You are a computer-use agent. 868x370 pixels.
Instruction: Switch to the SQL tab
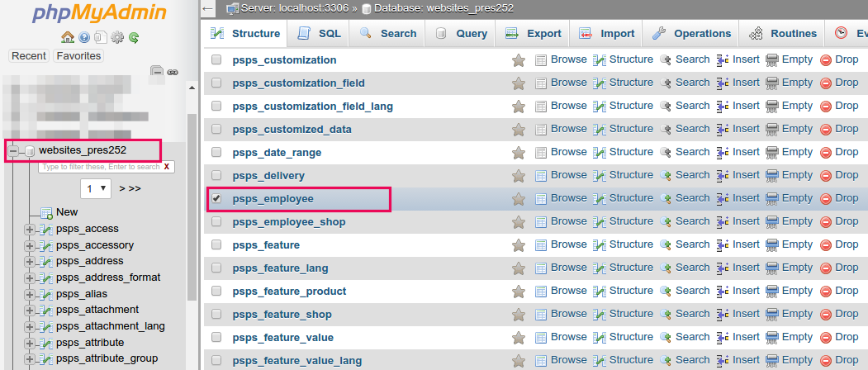coord(318,34)
